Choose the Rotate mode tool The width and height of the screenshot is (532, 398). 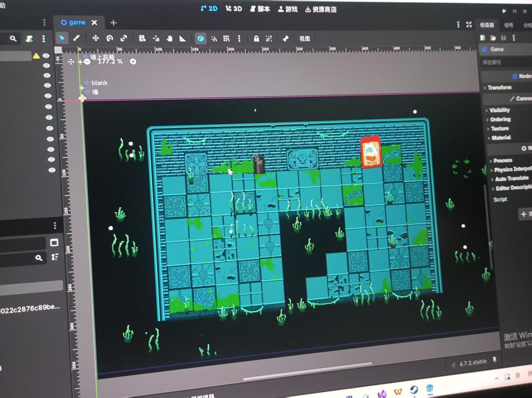[x=109, y=38]
